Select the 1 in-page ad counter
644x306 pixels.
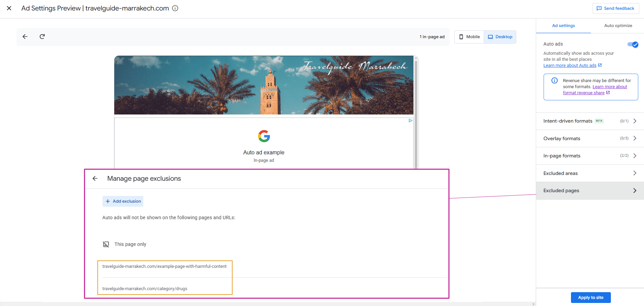coord(432,37)
